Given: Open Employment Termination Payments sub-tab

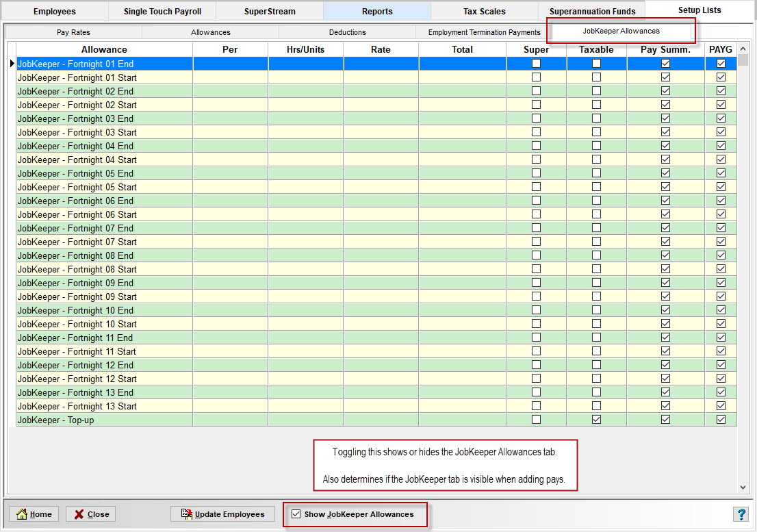Looking at the screenshot, I should point(484,32).
